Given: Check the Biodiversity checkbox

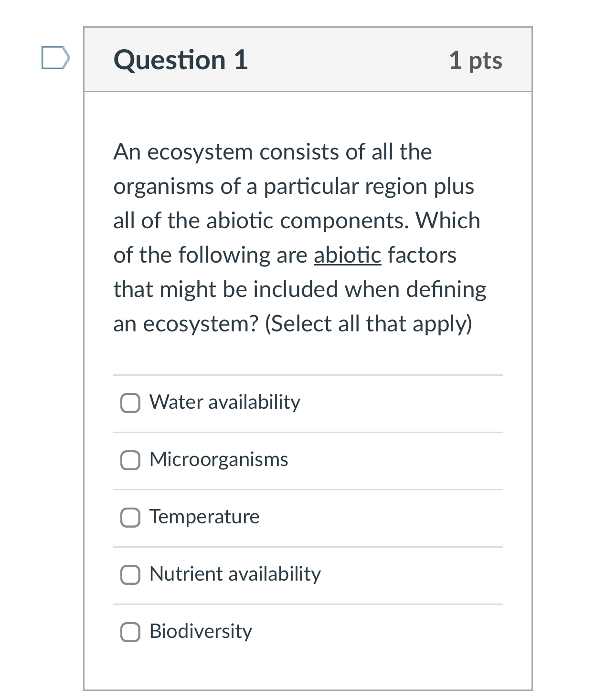Looking at the screenshot, I should (x=130, y=632).
